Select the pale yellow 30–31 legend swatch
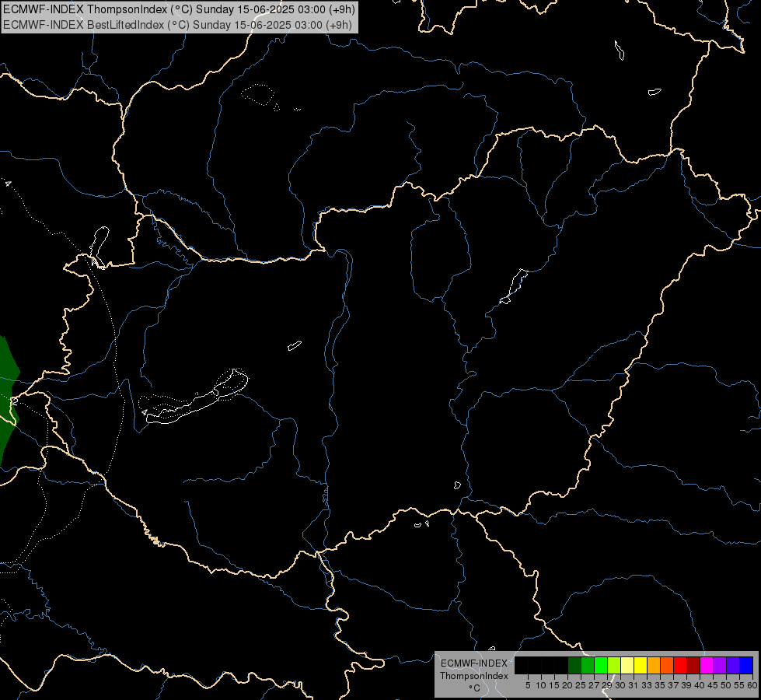 coord(627,665)
